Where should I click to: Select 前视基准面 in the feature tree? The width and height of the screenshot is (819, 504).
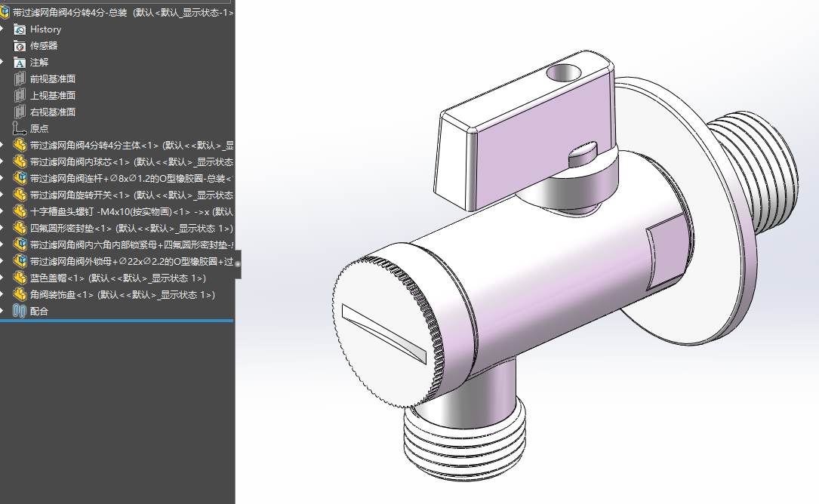point(53,79)
